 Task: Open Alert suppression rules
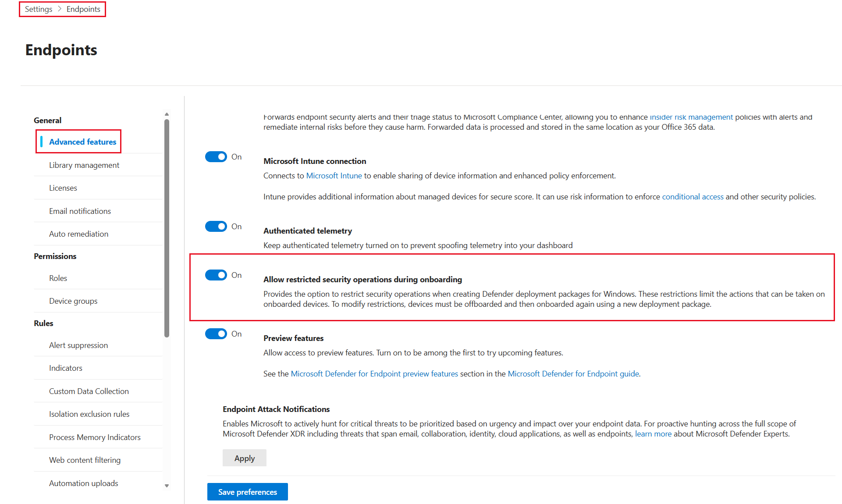[78, 345]
